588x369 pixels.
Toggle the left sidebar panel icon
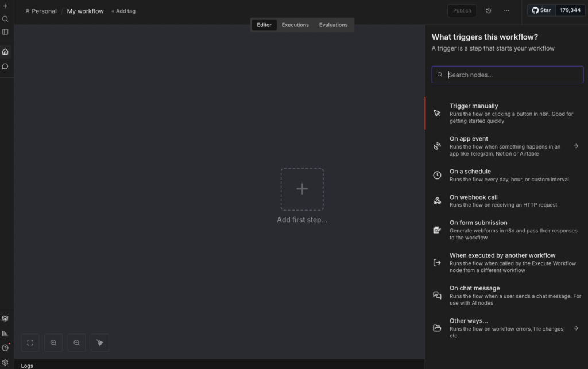(5, 32)
